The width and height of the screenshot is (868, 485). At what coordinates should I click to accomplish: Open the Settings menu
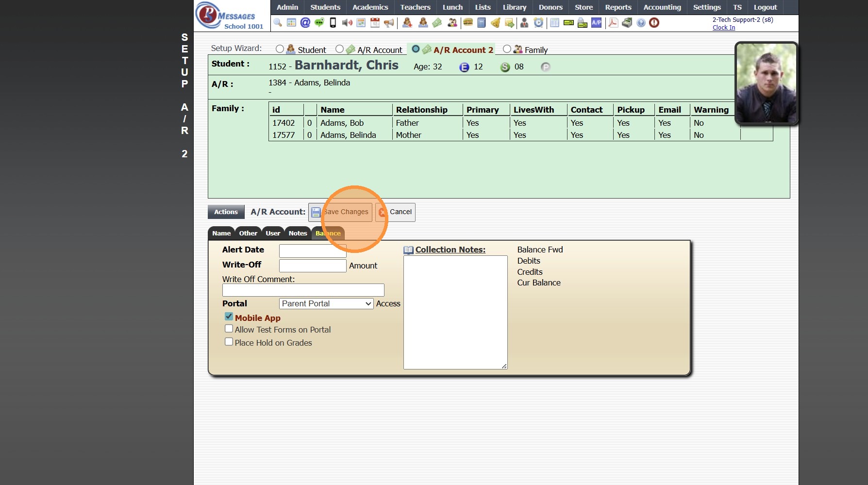707,7
